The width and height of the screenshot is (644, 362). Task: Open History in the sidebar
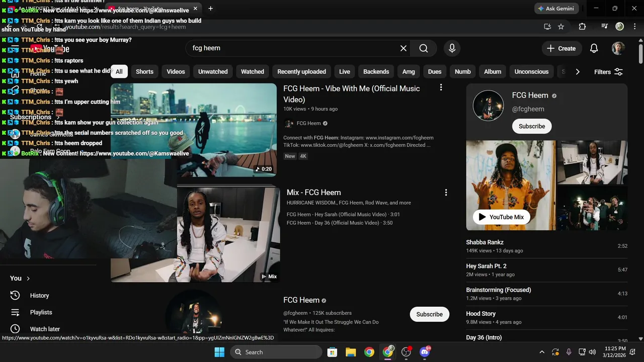(x=39, y=296)
